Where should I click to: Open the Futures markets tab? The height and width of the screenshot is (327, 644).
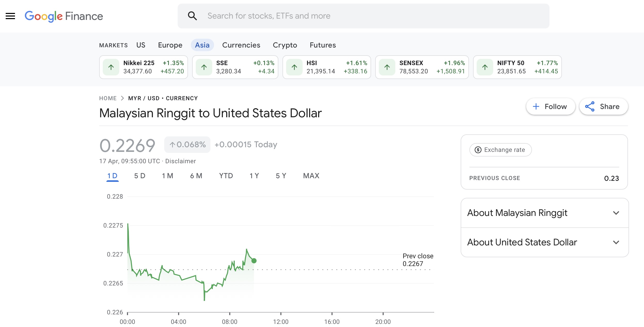[x=323, y=45]
